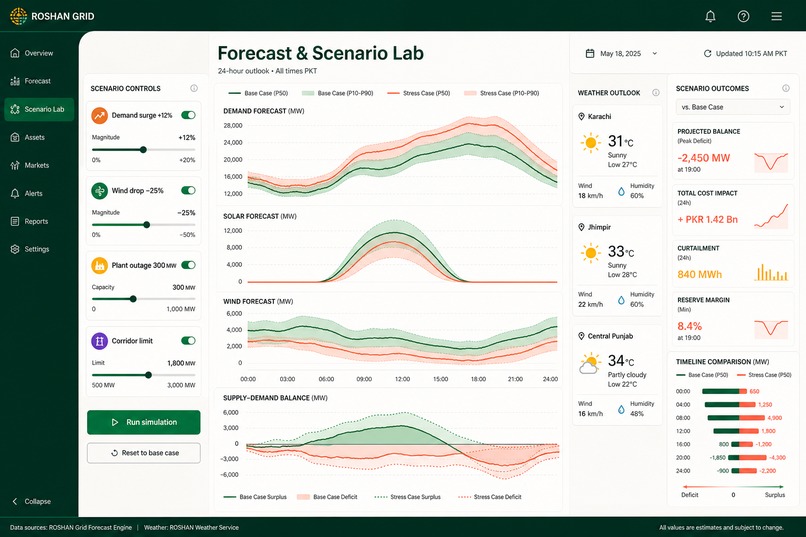
Task: Collapse the sidebar
Action: pos(31,502)
